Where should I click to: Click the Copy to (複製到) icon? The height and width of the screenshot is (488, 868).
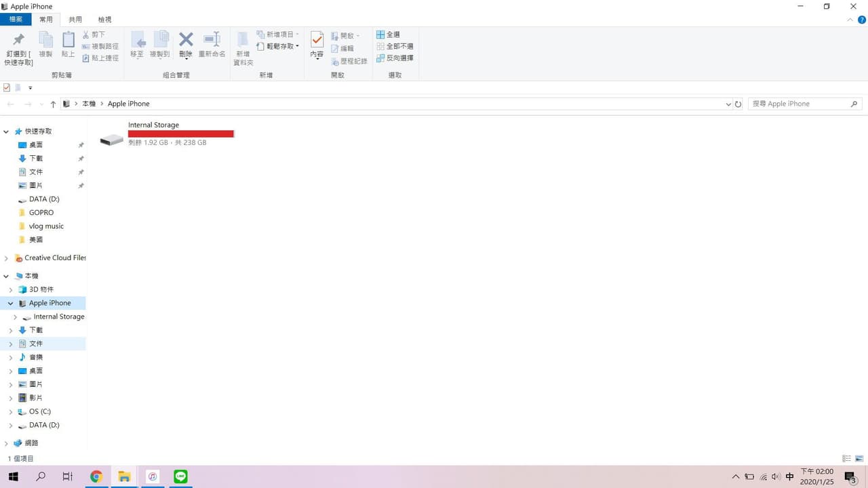(160, 45)
